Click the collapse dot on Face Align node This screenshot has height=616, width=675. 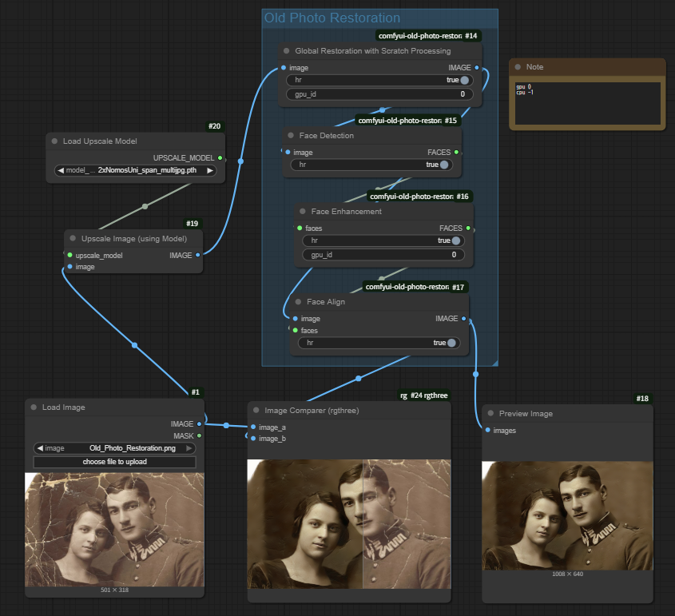298,302
